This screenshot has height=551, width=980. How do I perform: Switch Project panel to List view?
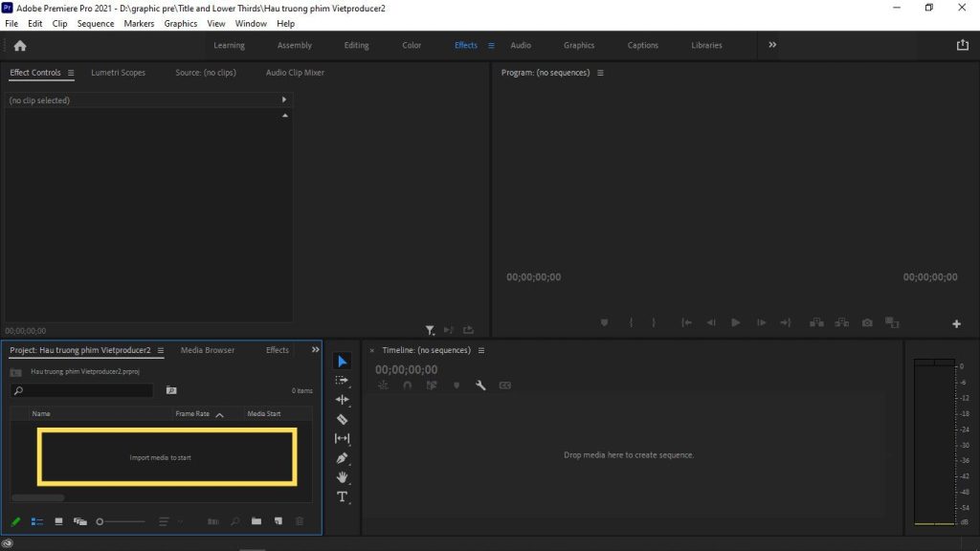37,521
